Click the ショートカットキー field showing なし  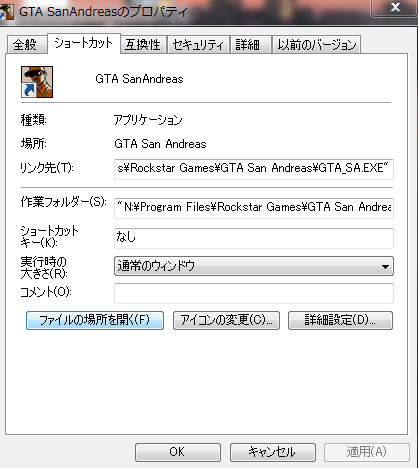click(x=254, y=238)
